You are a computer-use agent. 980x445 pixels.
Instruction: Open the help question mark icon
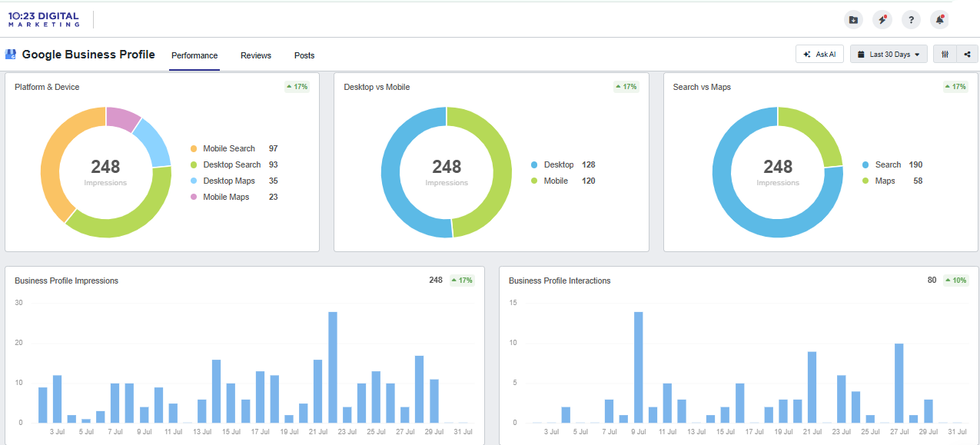point(911,20)
